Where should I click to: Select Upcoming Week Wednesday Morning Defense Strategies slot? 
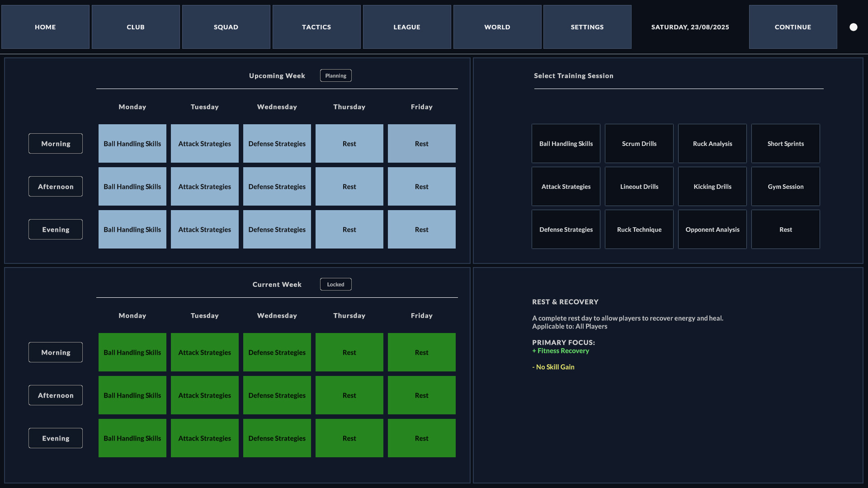click(x=277, y=144)
